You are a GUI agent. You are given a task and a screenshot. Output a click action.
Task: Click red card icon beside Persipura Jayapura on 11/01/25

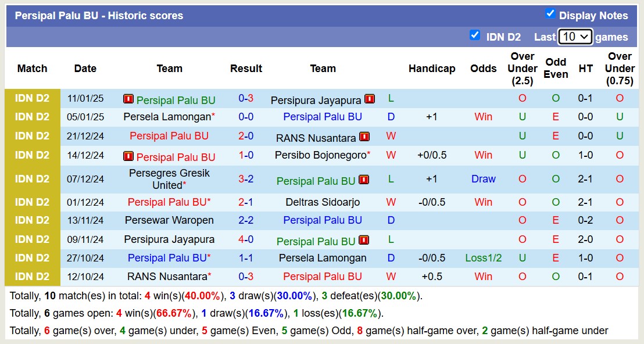pyautogui.click(x=370, y=99)
